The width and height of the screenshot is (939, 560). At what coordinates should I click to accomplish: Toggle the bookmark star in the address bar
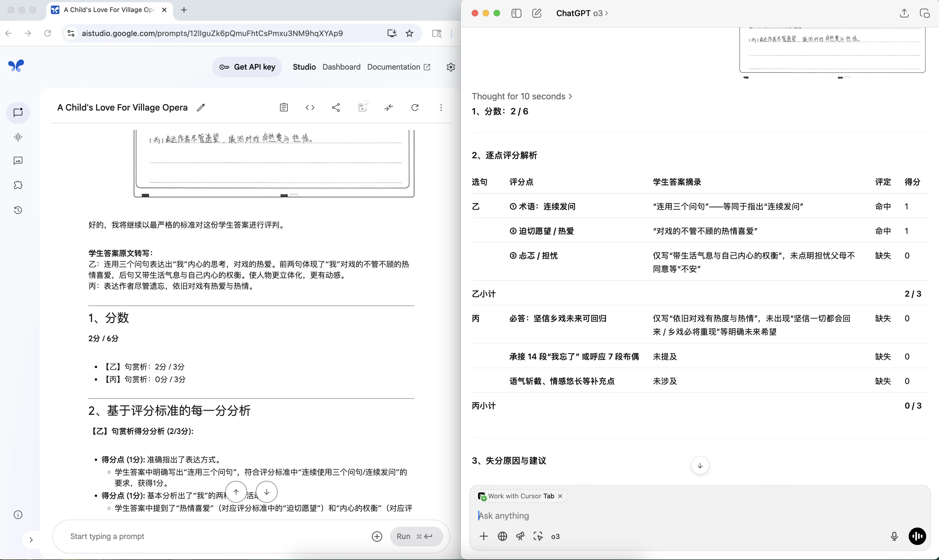[409, 33]
